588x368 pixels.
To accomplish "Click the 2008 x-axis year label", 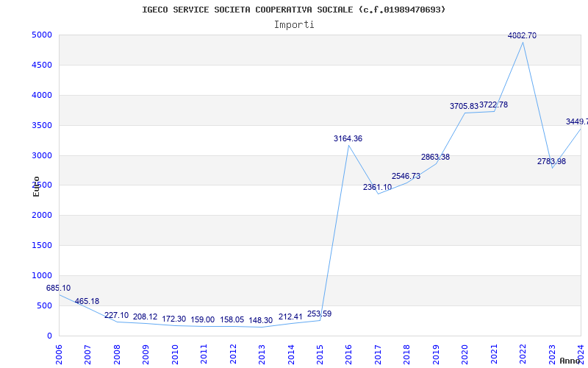I will 117,354.
